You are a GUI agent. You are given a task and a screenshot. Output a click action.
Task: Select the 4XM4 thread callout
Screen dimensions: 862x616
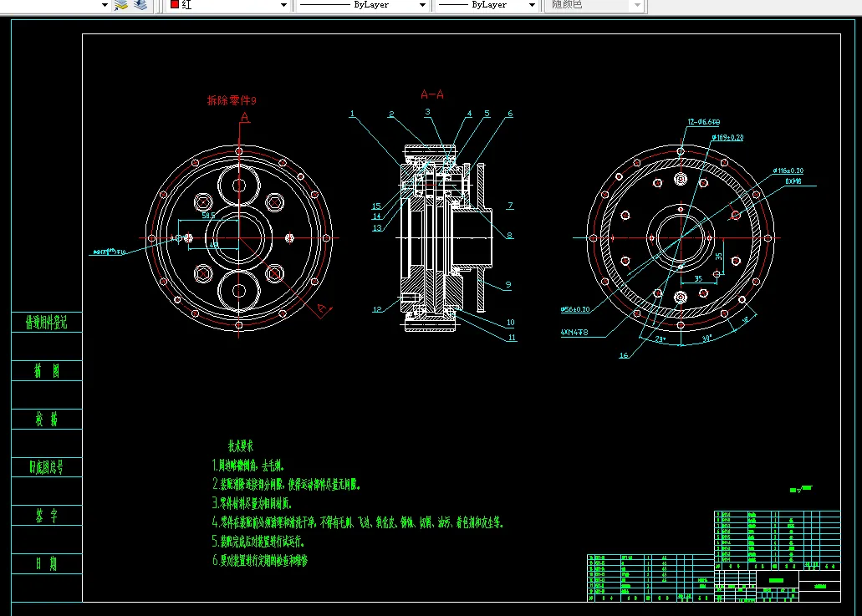574,333
